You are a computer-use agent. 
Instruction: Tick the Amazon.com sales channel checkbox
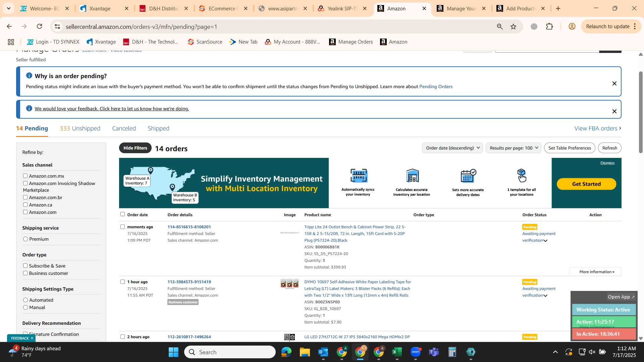point(25,212)
